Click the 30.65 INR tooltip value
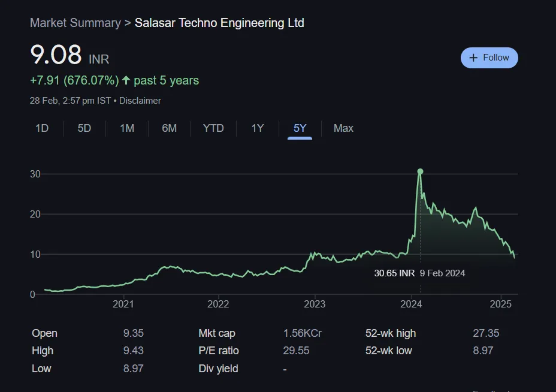 pos(394,273)
